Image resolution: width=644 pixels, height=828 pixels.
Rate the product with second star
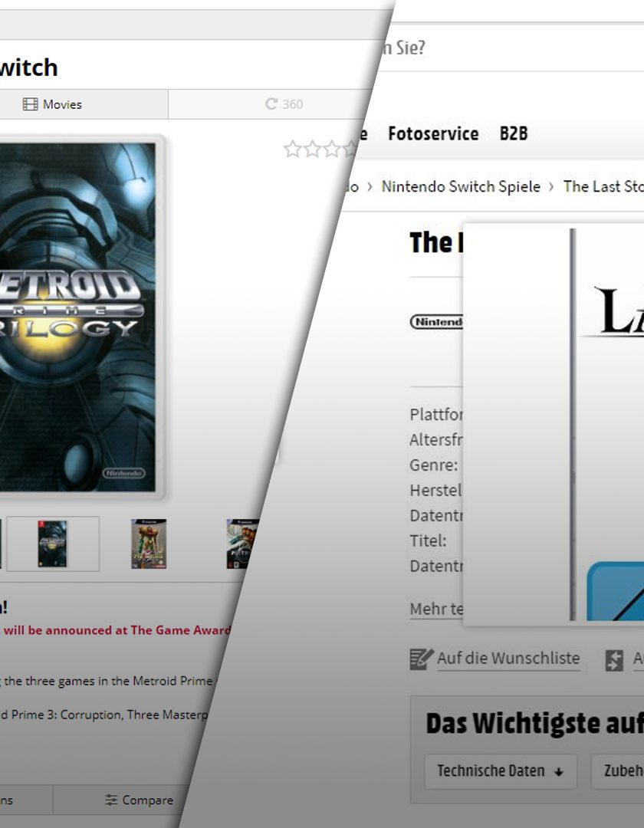pos(312,149)
